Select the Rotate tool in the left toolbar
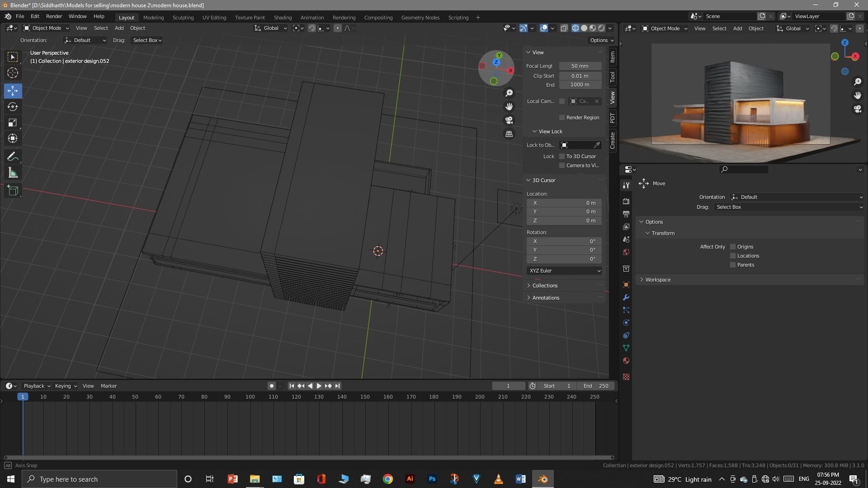 [13, 107]
